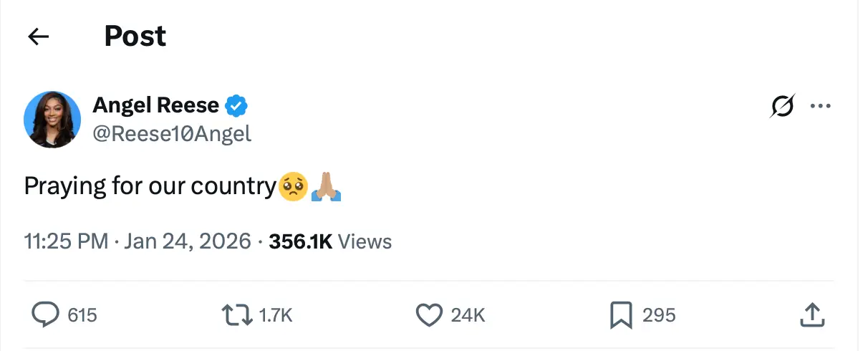Image resolution: width=868 pixels, height=351 pixels.
Task: Click the 24K likes count
Action: pyautogui.click(x=468, y=315)
